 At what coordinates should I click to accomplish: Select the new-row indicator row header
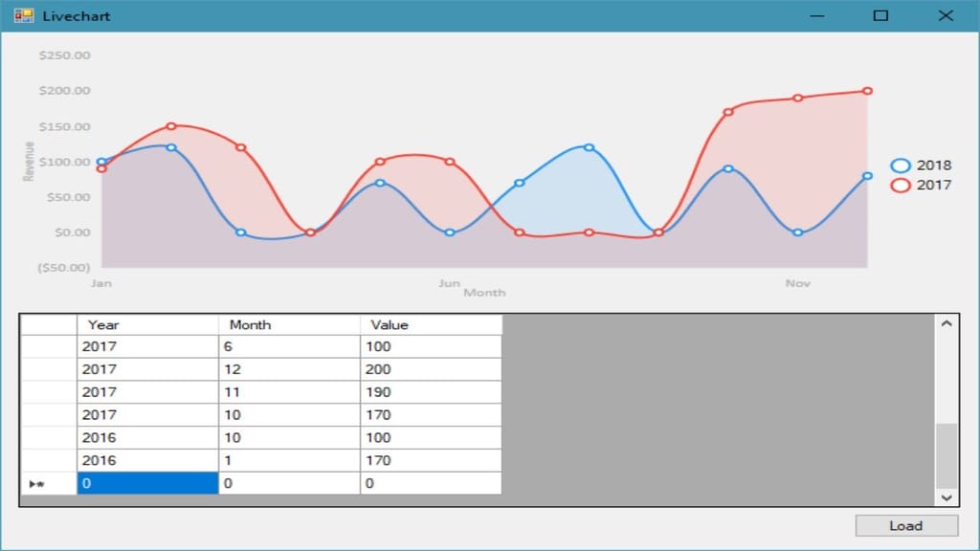click(x=48, y=484)
